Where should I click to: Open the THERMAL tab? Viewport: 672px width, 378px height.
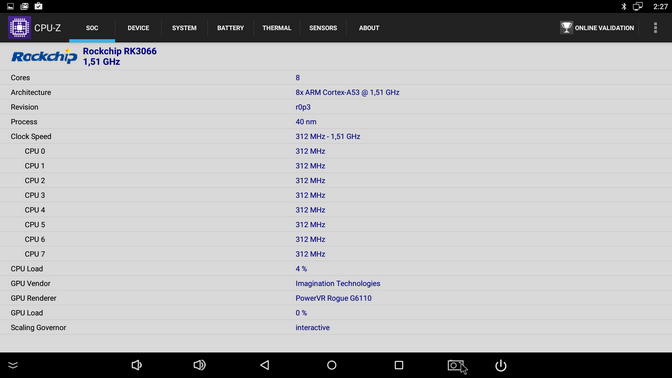point(277,28)
